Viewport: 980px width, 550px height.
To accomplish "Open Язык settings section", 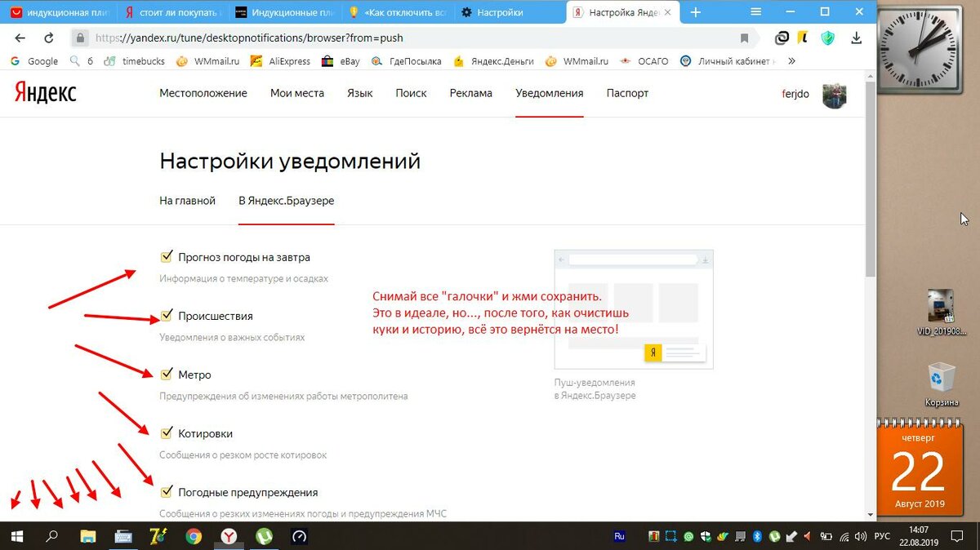I will click(360, 93).
